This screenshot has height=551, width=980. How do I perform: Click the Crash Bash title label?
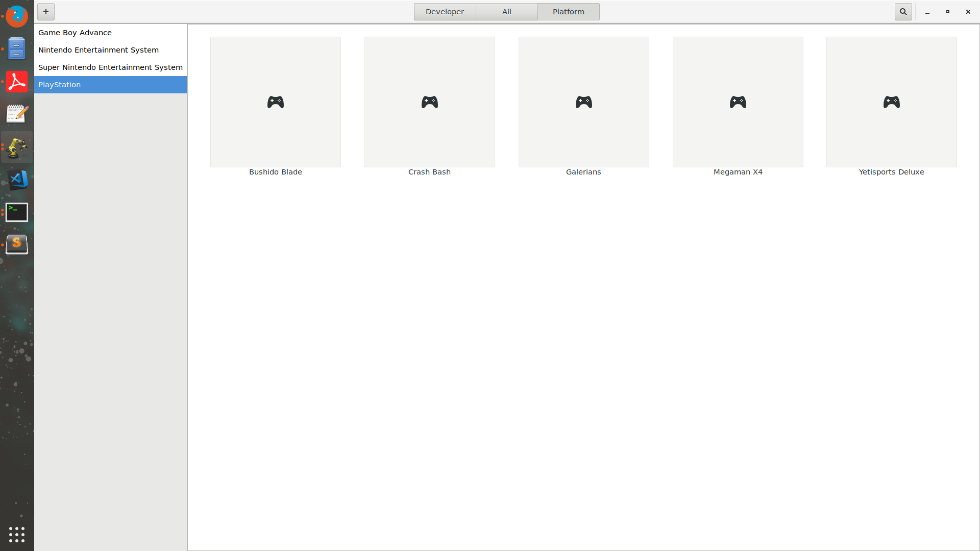click(x=430, y=172)
